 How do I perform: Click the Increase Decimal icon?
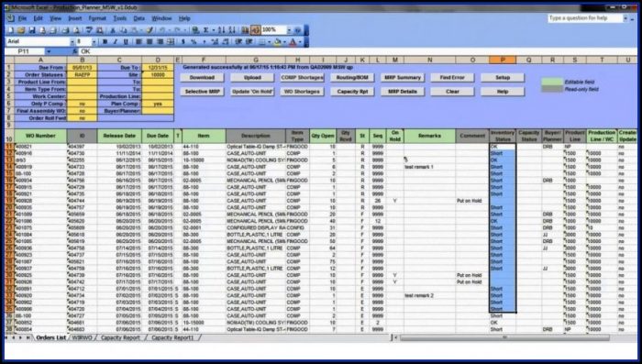click(214, 41)
